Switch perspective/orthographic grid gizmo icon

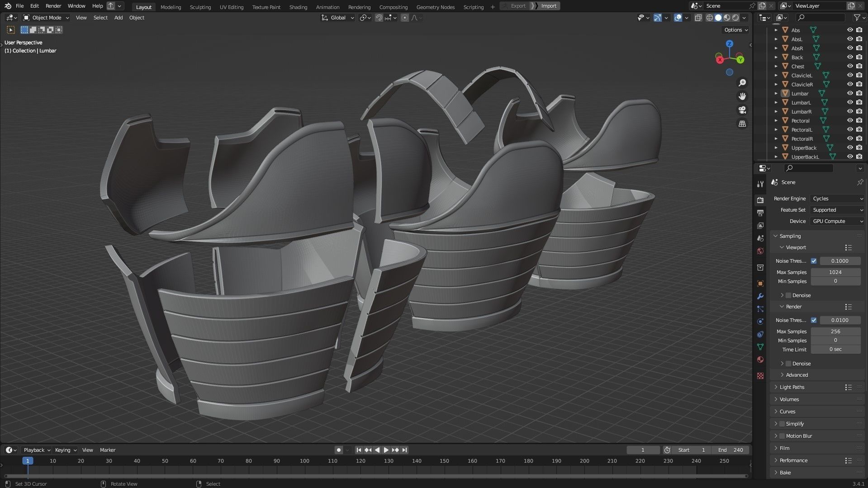pyautogui.click(x=742, y=123)
